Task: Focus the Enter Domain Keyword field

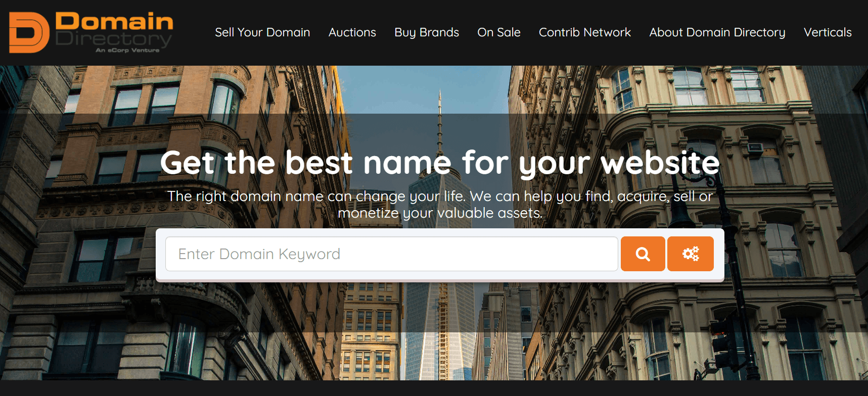Action: 392,254
